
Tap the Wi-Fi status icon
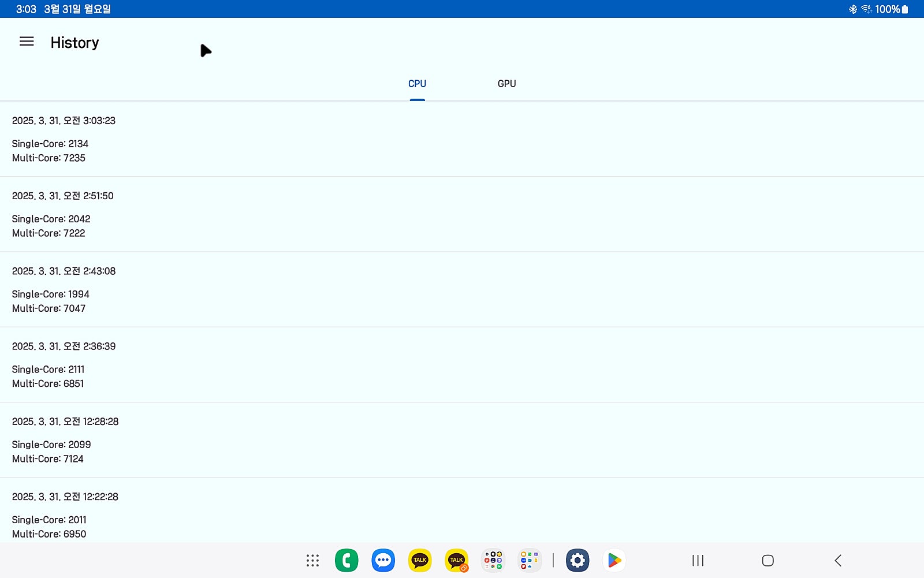pyautogui.click(x=866, y=9)
